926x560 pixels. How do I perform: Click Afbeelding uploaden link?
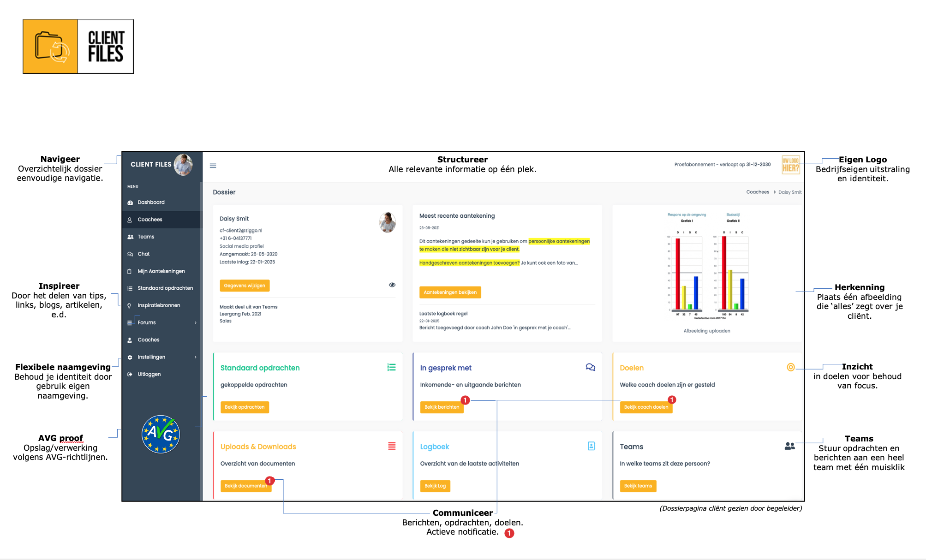[x=706, y=331]
